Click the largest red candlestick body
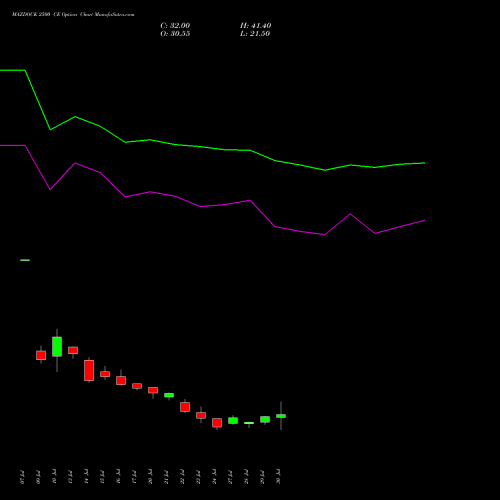This screenshot has width=500, height=500. click(x=89, y=370)
